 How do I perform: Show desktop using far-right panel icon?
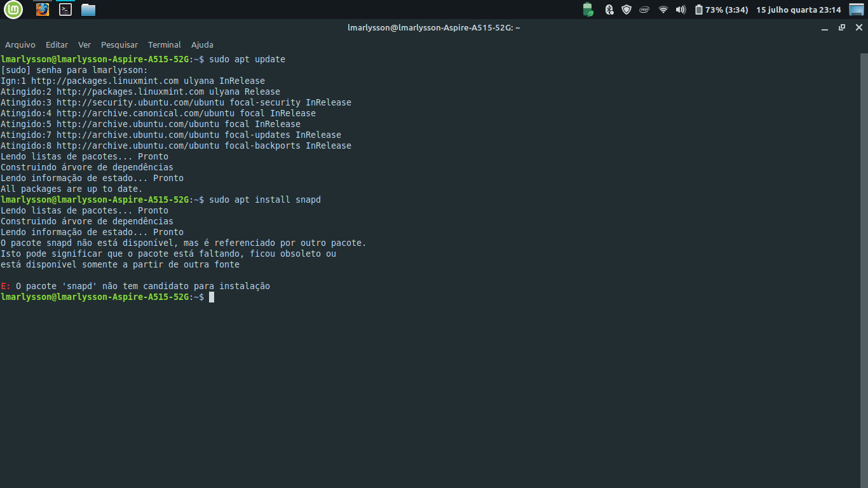[857, 10]
